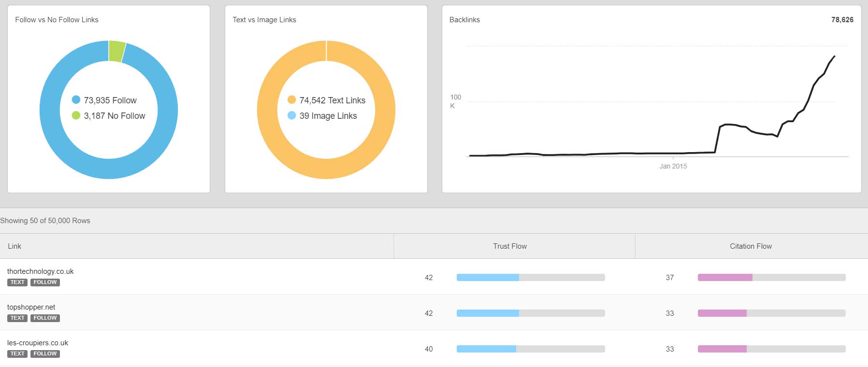Viewport: 868px width, 367px height.
Task: Click '3,187 No Follow' legend text
Action: (115, 116)
